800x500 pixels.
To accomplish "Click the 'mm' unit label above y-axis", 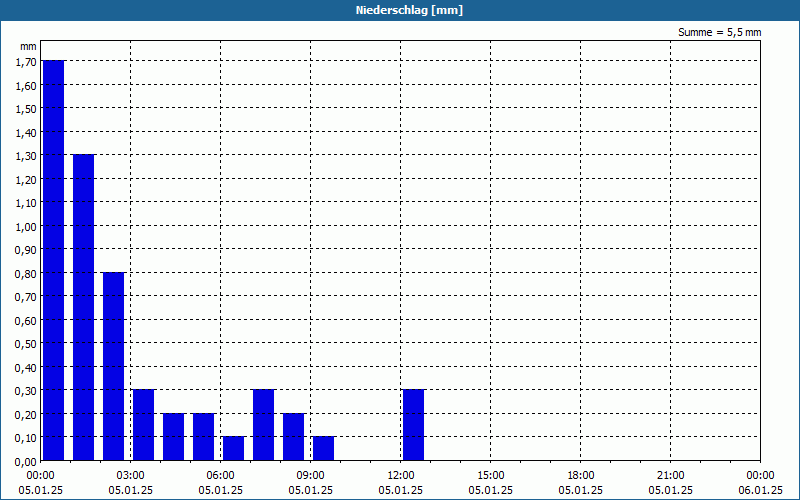I will coord(28,46).
